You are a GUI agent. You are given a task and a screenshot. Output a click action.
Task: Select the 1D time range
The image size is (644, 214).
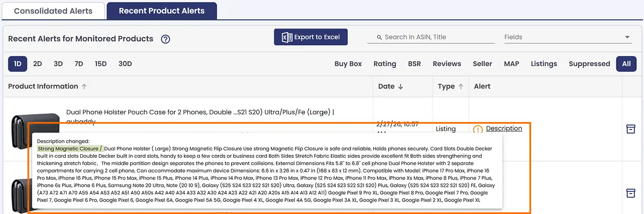[18, 64]
